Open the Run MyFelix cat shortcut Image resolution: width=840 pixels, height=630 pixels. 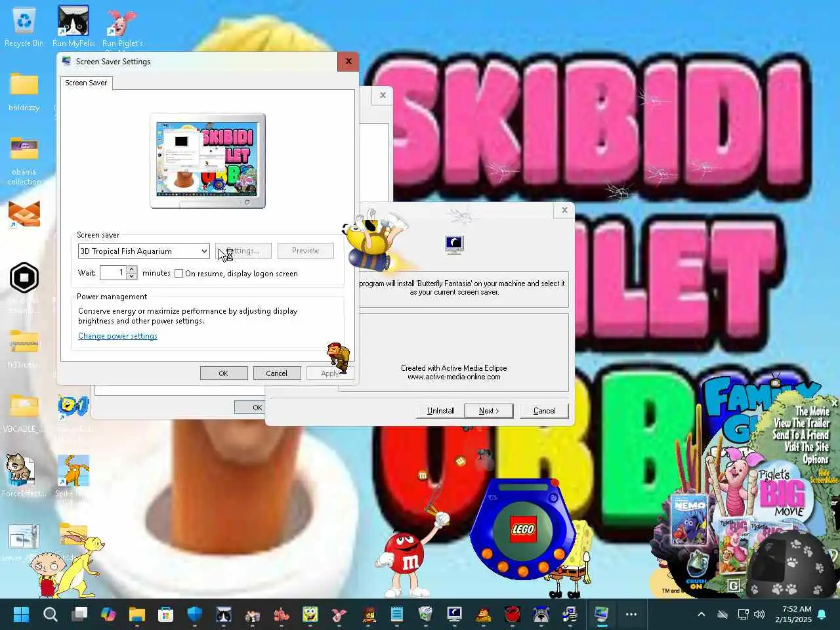point(73,27)
